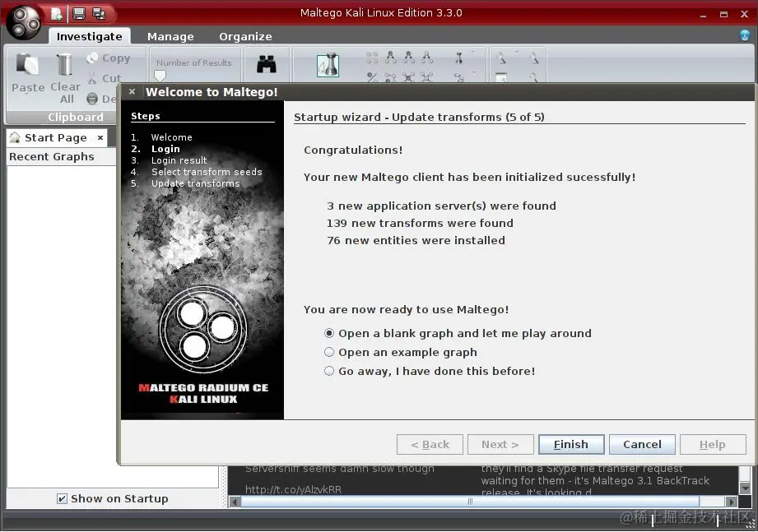Click the middle tree layout icon in top row
Image resolution: width=758 pixels, height=532 pixels.
[x=409, y=58]
